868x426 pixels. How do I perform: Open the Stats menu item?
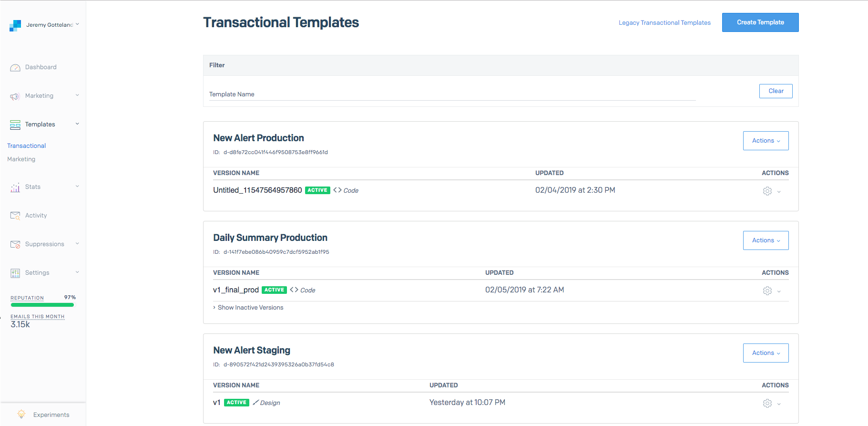point(32,187)
